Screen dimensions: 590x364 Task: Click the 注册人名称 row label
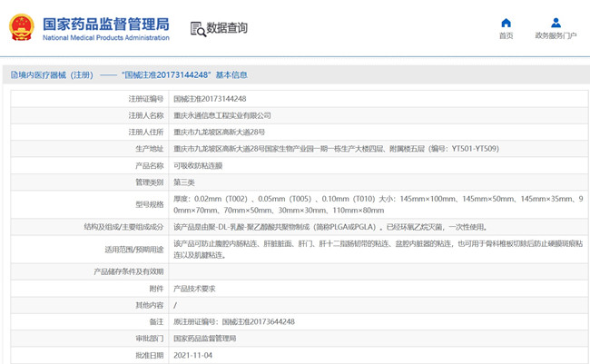click(x=146, y=115)
